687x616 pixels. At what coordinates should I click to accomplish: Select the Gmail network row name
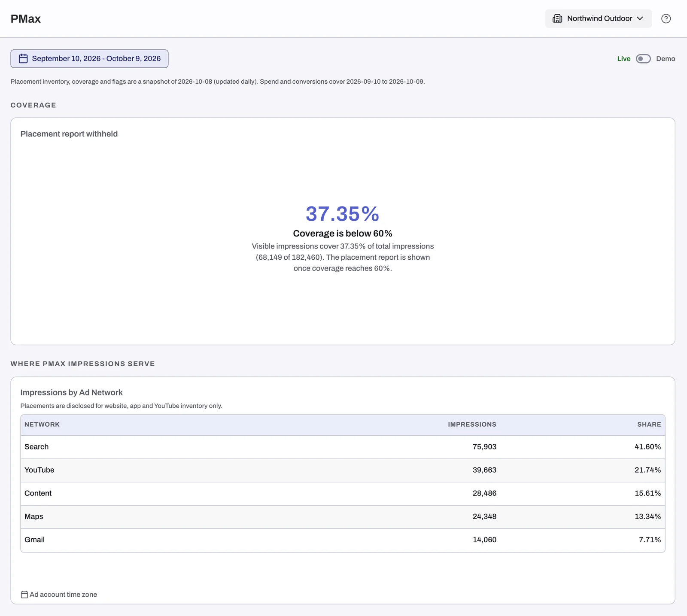pos(34,540)
